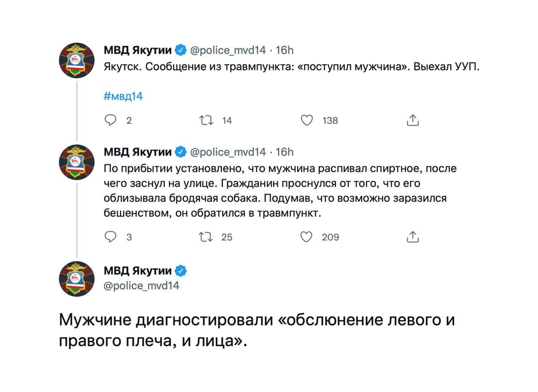The image size is (538, 392).
Task: Open the 16h timestamp of the first tweet
Action: [x=286, y=50]
